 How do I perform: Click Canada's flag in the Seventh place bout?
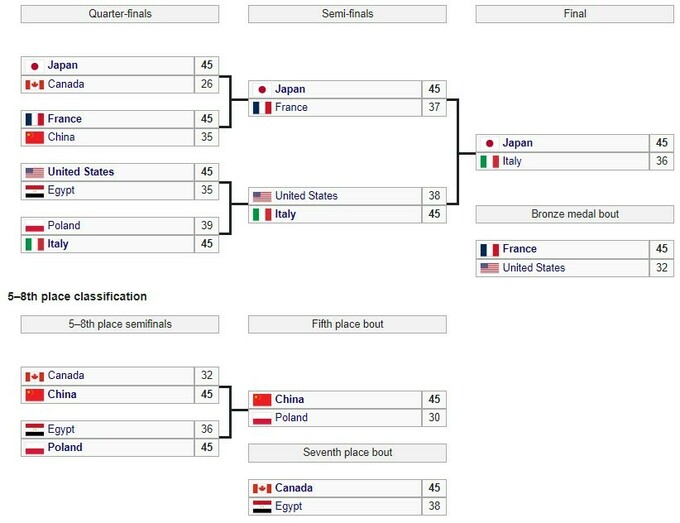pyautogui.click(x=262, y=488)
